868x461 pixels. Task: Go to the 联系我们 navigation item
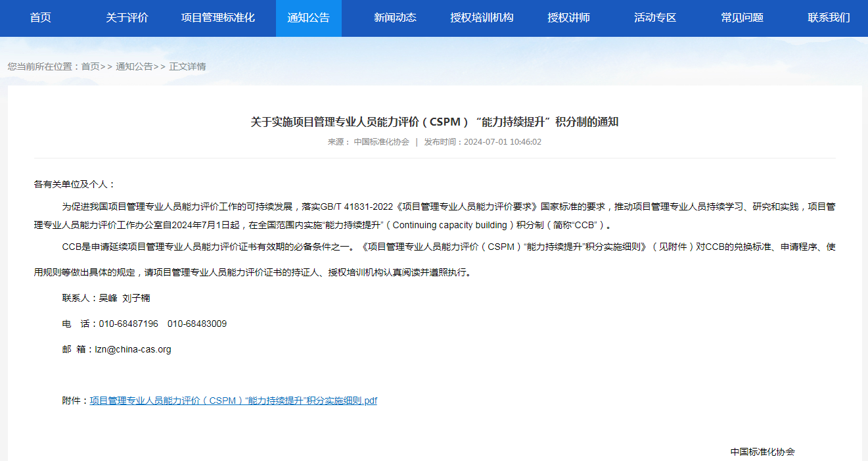(x=829, y=18)
